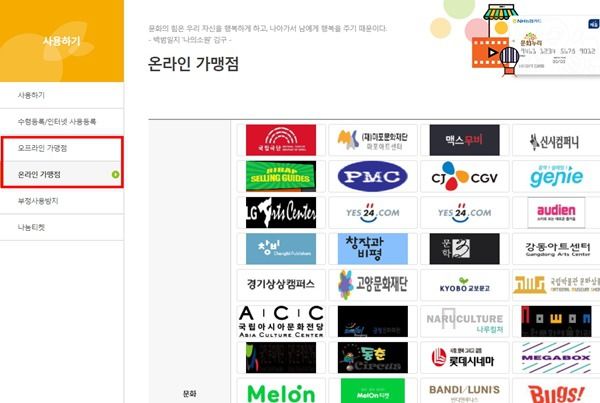Select 오프라인 가맹점 in the sidebar
The height and width of the screenshot is (403, 600).
click(62, 148)
